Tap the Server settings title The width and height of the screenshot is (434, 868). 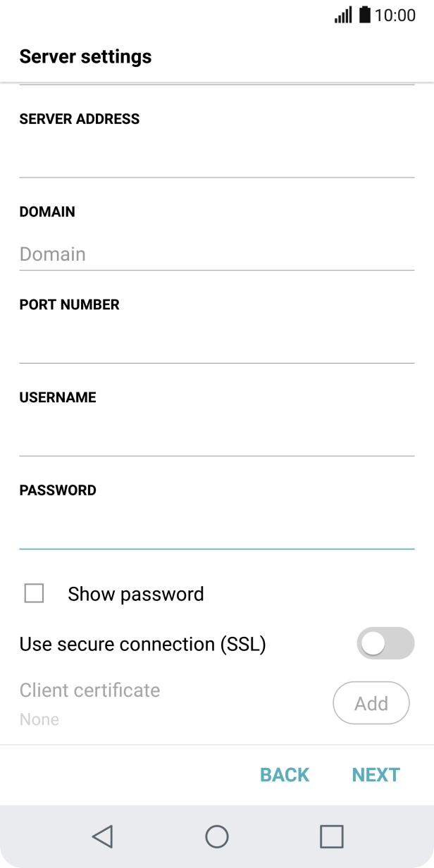point(85,56)
